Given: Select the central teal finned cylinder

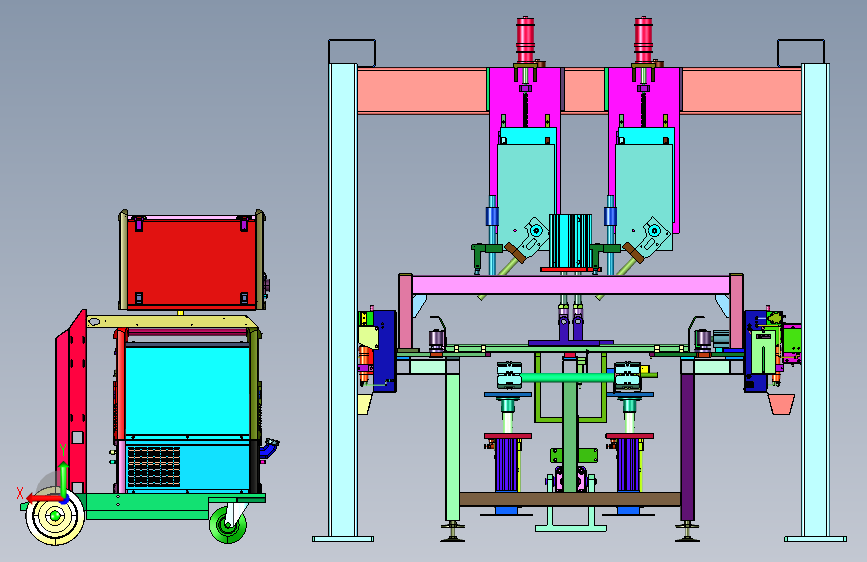Looking at the screenshot, I should (570, 241).
